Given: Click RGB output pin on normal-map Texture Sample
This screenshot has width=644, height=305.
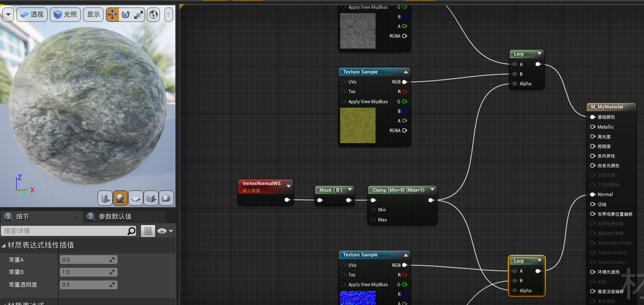Looking at the screenshot, I should (404, 265).
